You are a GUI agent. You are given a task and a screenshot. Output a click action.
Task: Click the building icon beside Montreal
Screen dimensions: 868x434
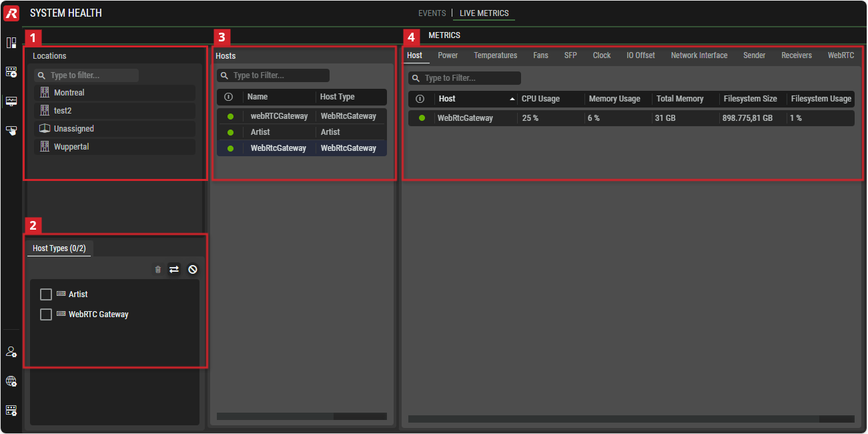click(45, 93)
